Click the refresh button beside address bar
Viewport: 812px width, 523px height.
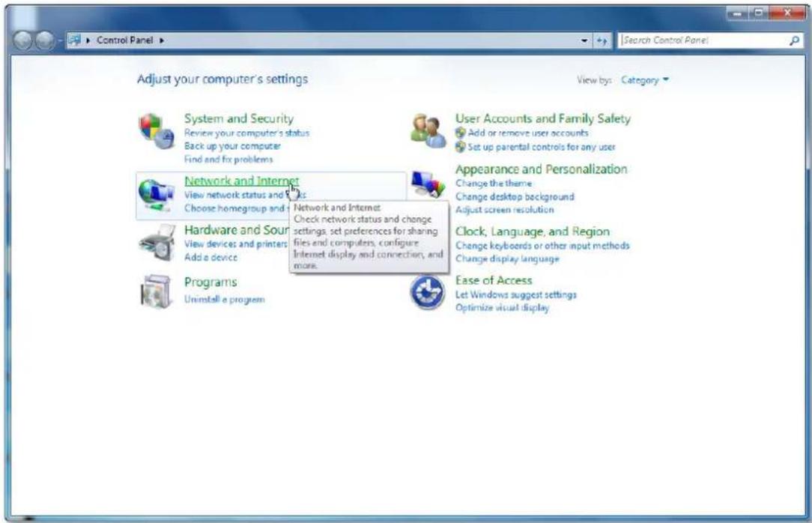coord(602,40)
